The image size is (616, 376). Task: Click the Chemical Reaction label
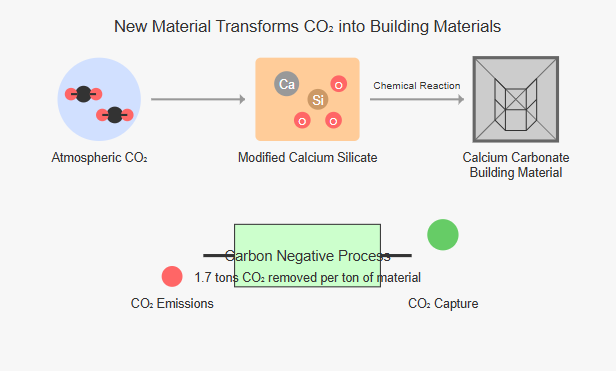pyautogui.click(x=417, y=86)
